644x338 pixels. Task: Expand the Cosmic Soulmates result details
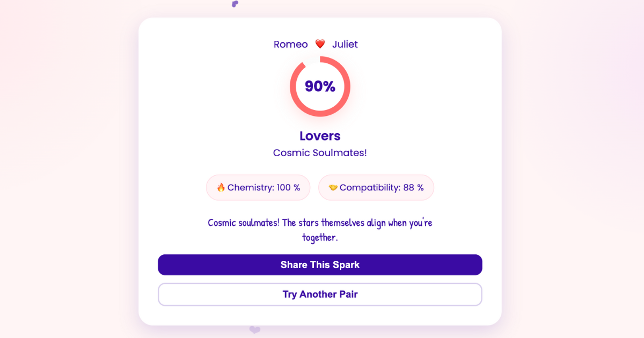click(x=320, y=152)
